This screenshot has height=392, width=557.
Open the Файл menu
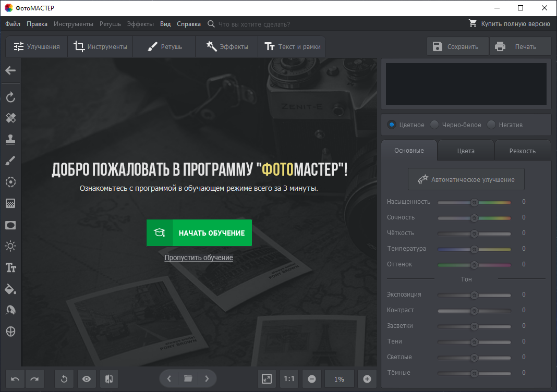[x=13, y=24]
